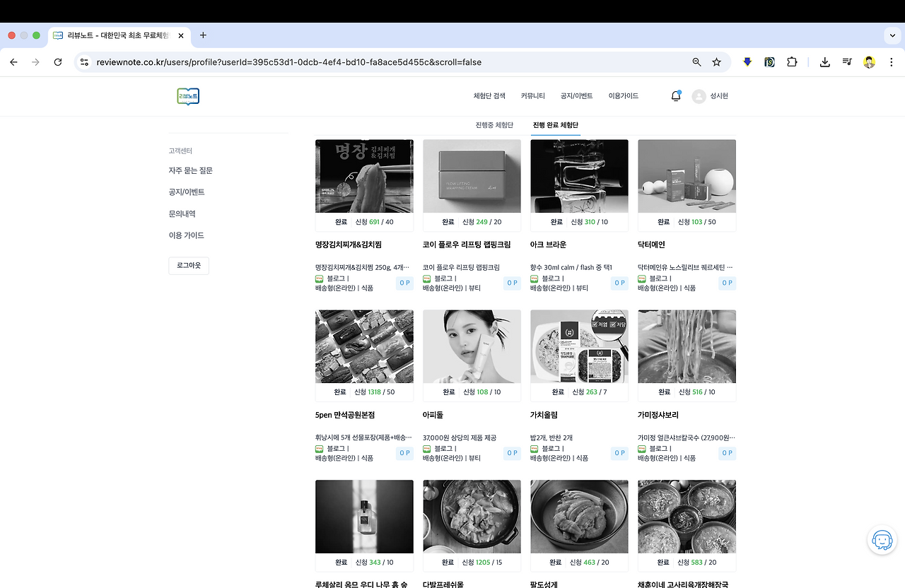This screenshot has height=588, width=905.
Task: Open 공지/이벤트 in the top header
Action: pos(576,96)
